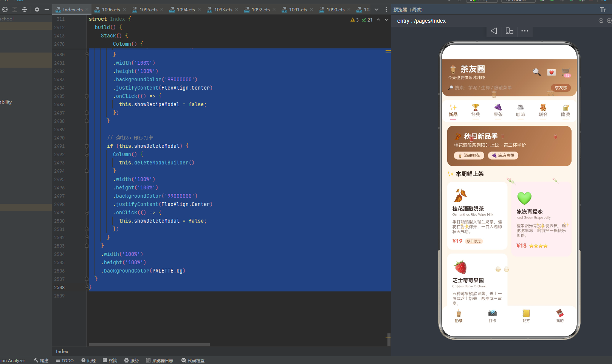
Task: Tap the 茶友榜 button
Action: pos(561,88)
